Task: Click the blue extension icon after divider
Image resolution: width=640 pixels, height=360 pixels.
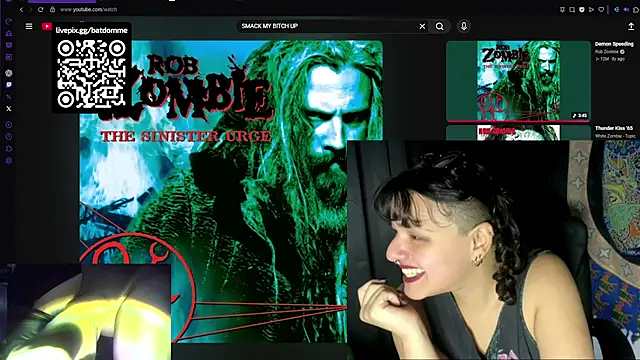Action: click(x=616, y=9)
